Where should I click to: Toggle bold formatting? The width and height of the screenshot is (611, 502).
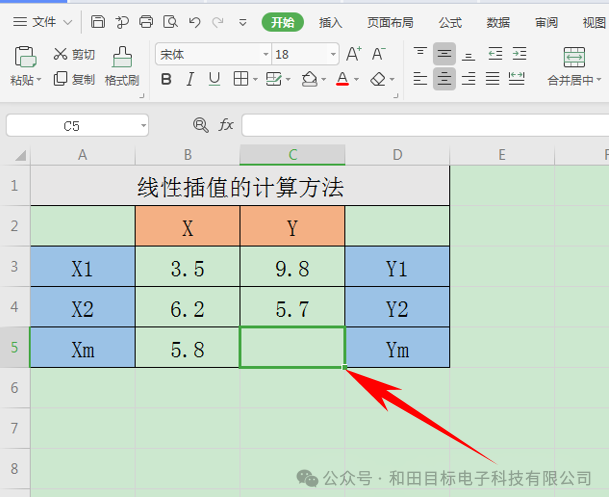166,80
